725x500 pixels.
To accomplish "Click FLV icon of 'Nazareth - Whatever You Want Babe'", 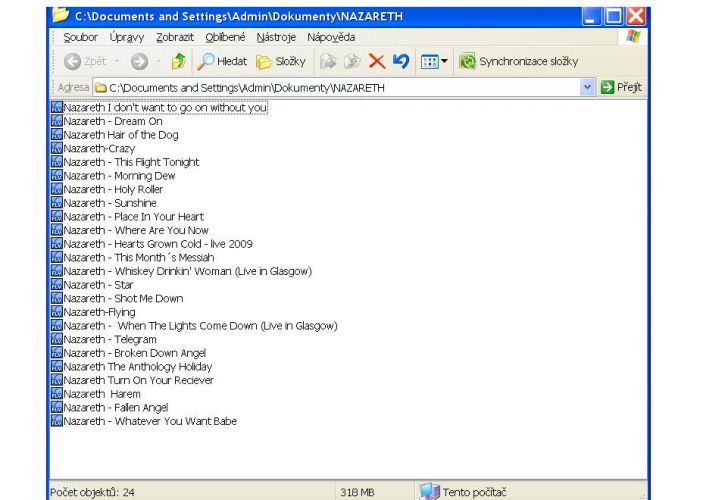I will tap(57, 421).
